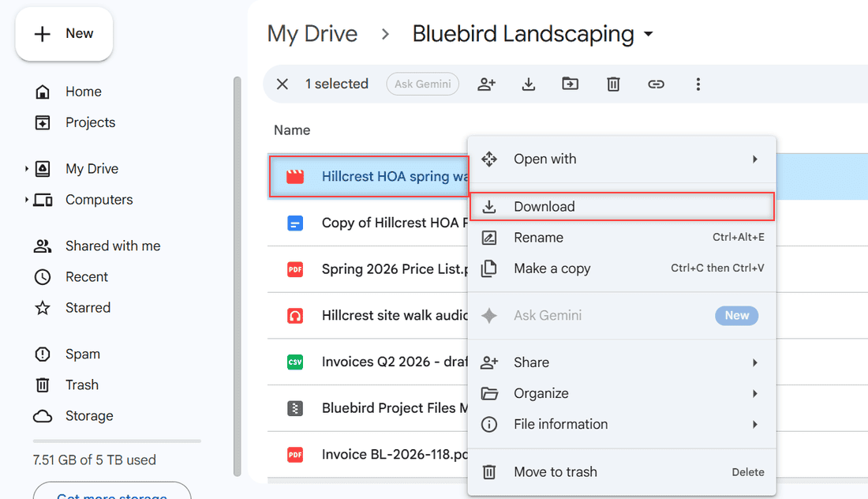Expand the Organize submenu arrow
The width and height of the screenshot is (868, 499).
[754, 394]
